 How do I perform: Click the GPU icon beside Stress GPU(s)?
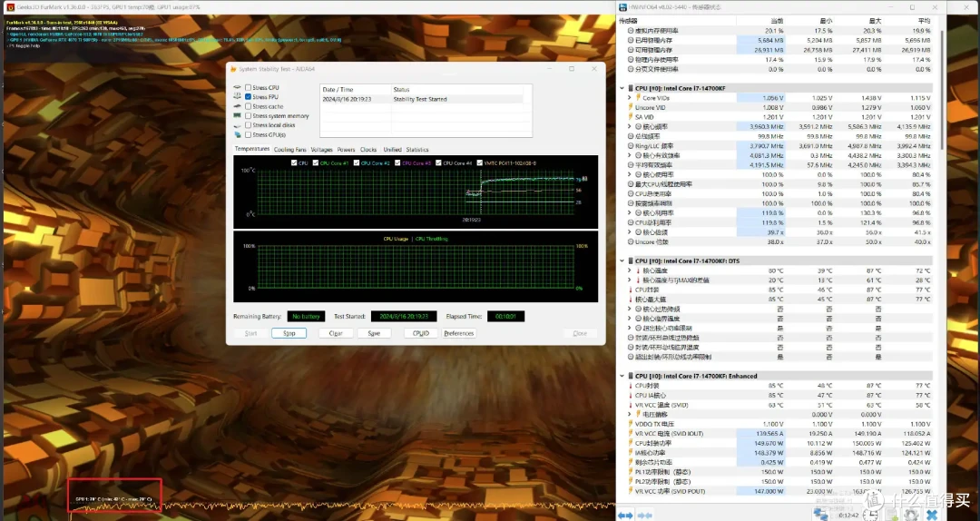click(238, 134)
